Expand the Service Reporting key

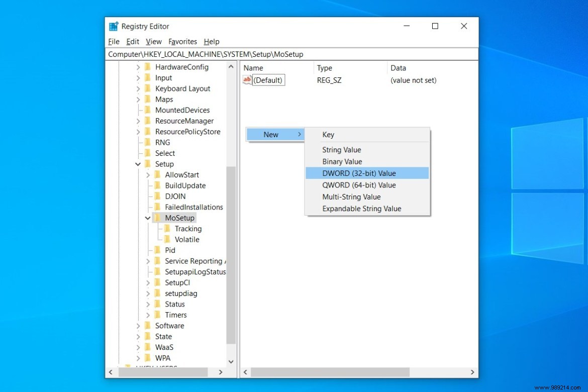pos(147,261)
